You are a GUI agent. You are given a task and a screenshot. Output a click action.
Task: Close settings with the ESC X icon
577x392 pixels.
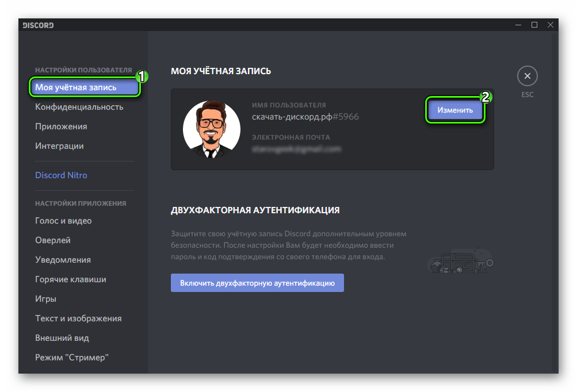(527, 76)
